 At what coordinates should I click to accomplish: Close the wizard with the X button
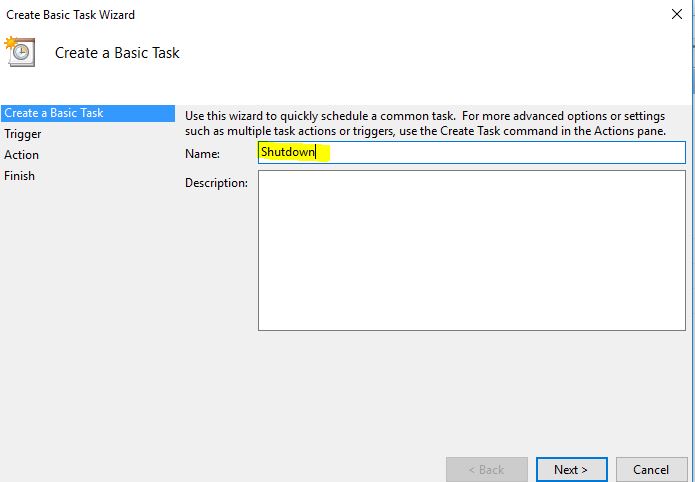click(677, 14)
